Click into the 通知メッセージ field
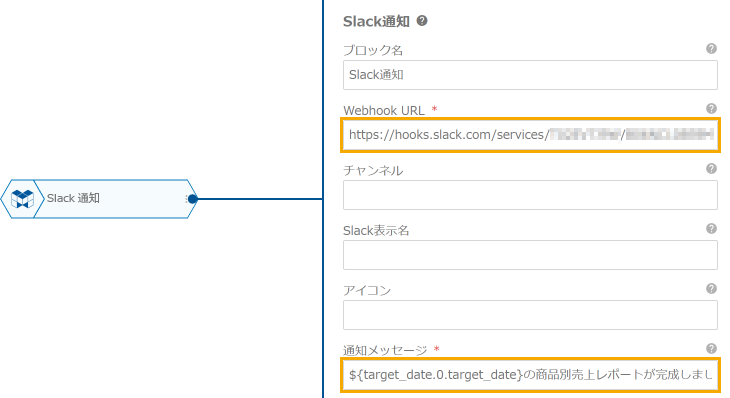Viewport: 730px width, 398px height. [530, 375]
